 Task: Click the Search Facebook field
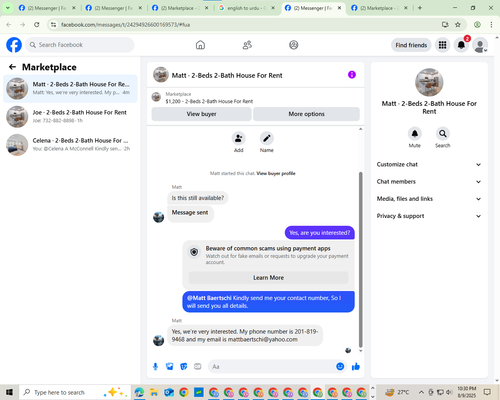pos(80,45)
